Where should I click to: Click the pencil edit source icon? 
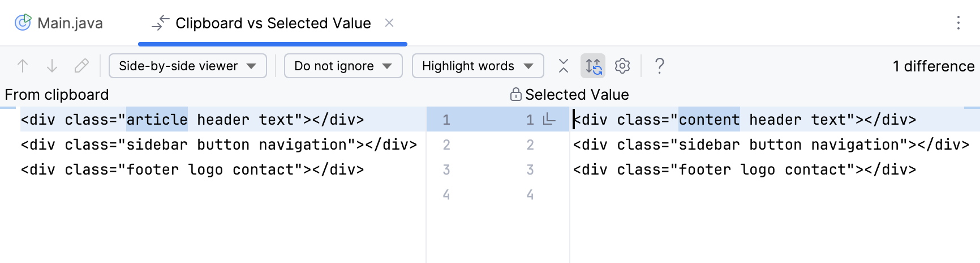pyautogui.click(x=81, y=66)
